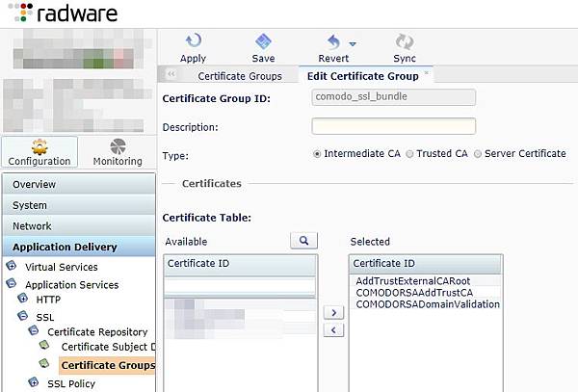578x392 pixels.
Task: Collapse the SSL tree node
Action: 27,317
